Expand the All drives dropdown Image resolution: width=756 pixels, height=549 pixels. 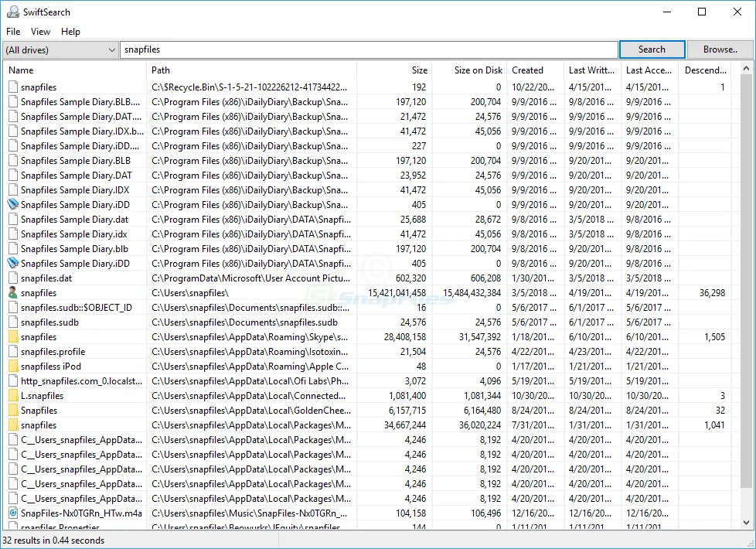tap(61, 49)
